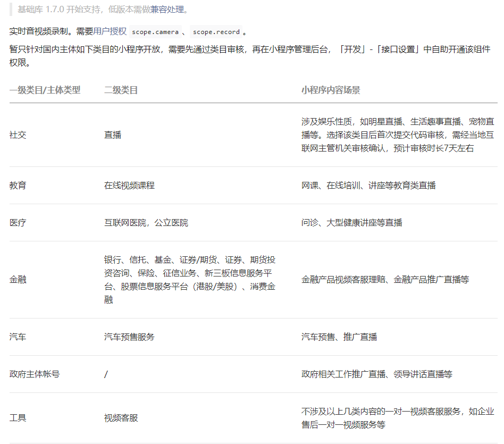Click the 问诊、大型健康讲座等直播 text

[x=351, y=223]
